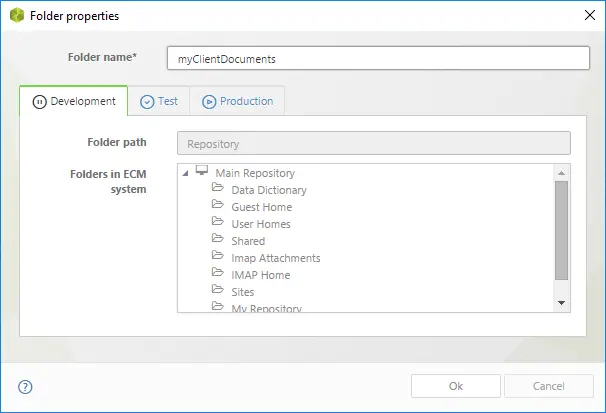Select the Imap Attachments folder
The height and width of the screenshot is (413, 606).
tap(276, 258)
